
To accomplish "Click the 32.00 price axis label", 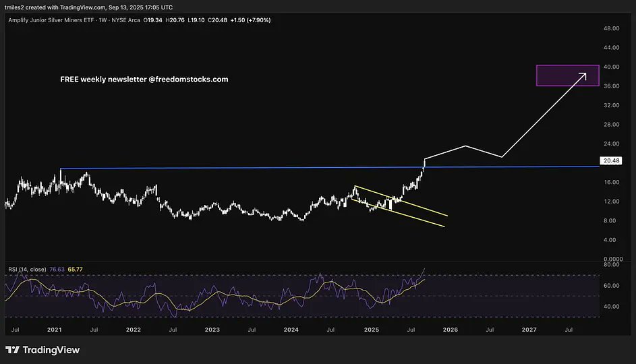I will pos(611,105).
